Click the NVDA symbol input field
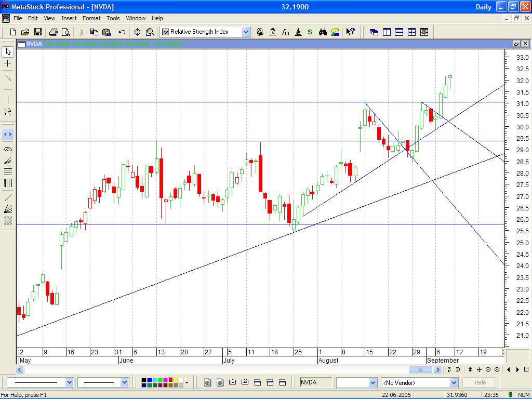This screenshot has height=399, width=532. (315, 382)
